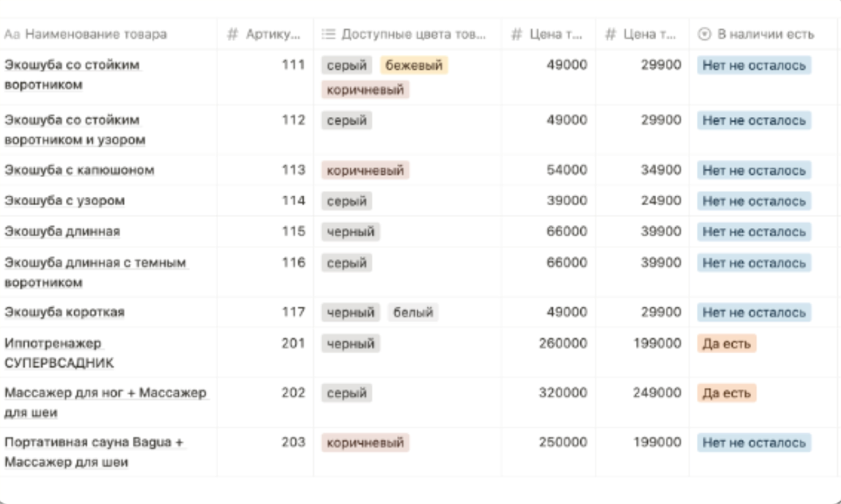Click the "#" icon beside the Артикул header
Image resolution: width=841 pixels, height=504 pixels.
[233, 34]
